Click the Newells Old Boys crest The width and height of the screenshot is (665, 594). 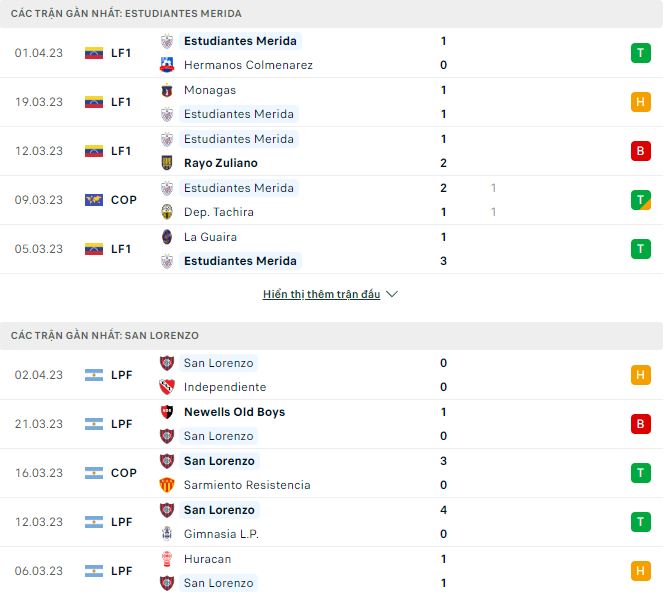coord(167,412)
